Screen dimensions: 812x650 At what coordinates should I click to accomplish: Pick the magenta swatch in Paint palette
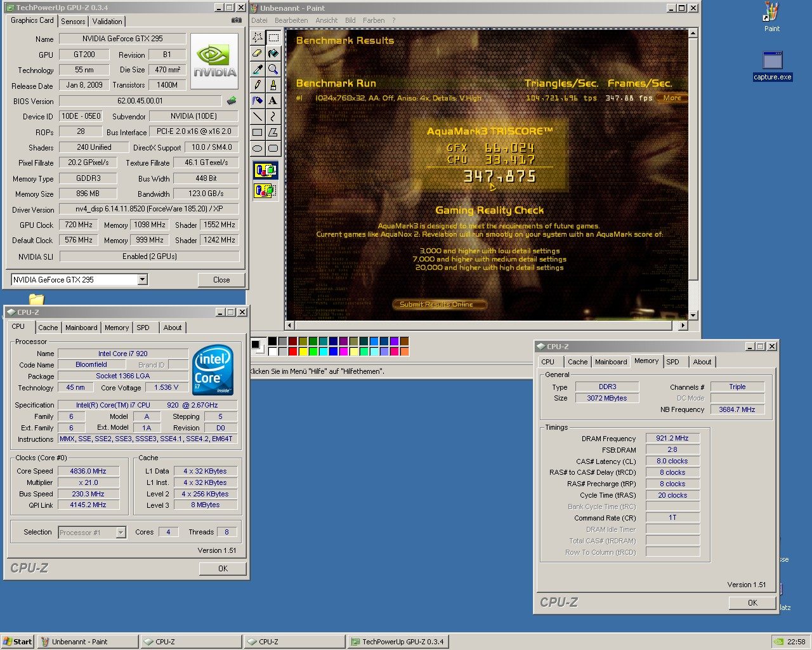coord(343,351)
